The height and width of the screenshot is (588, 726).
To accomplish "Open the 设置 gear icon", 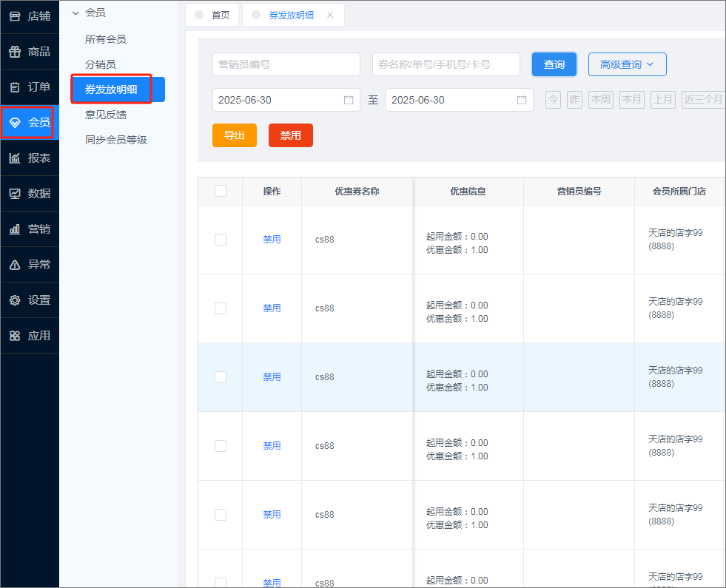I will (15, 300).
